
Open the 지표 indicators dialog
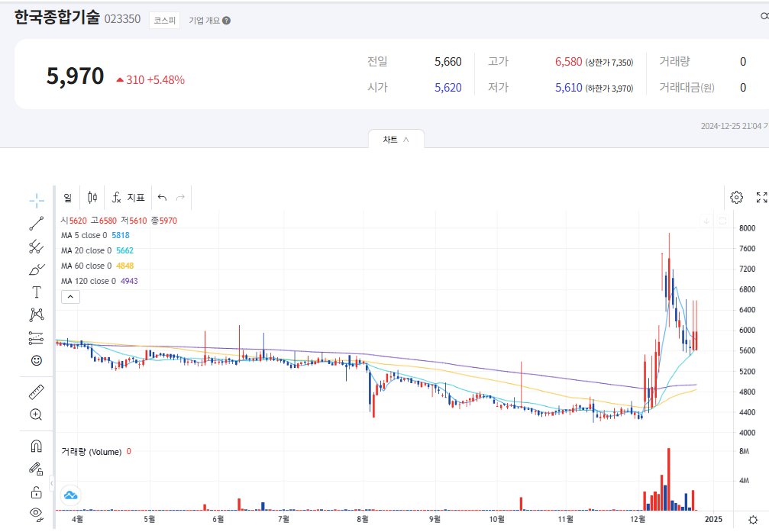pyautogui.click(x=128, y=198)
